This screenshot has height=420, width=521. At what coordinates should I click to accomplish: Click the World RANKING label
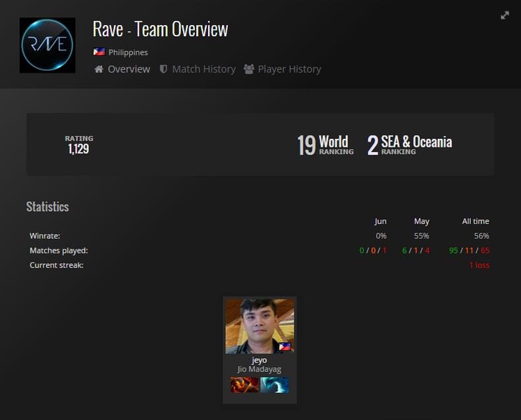point(337,145)
